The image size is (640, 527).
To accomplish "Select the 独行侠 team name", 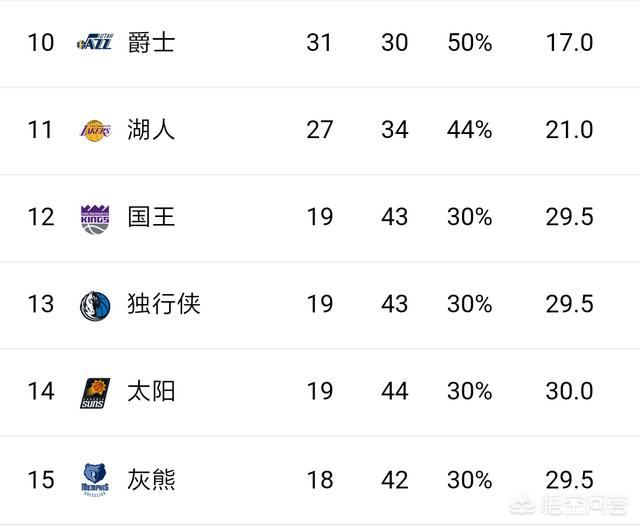I will (x=164, y=304).
